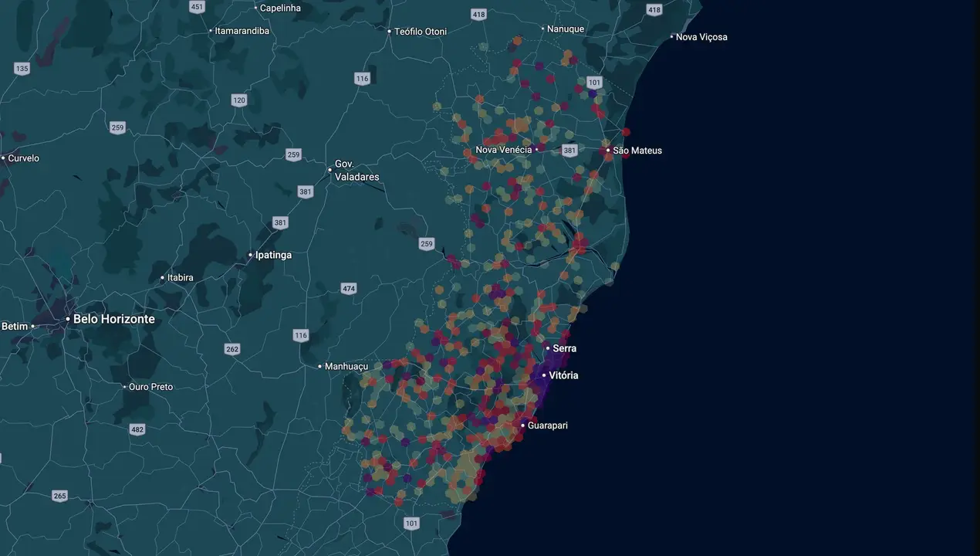Click the Belo Horizonte city label

point(113,319)
